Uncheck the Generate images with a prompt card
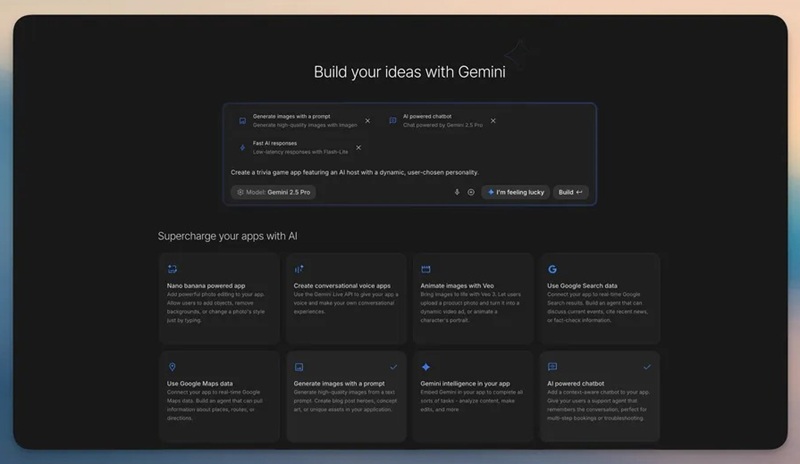The height and width of the screenshot is (464, 800). (393, 367)
